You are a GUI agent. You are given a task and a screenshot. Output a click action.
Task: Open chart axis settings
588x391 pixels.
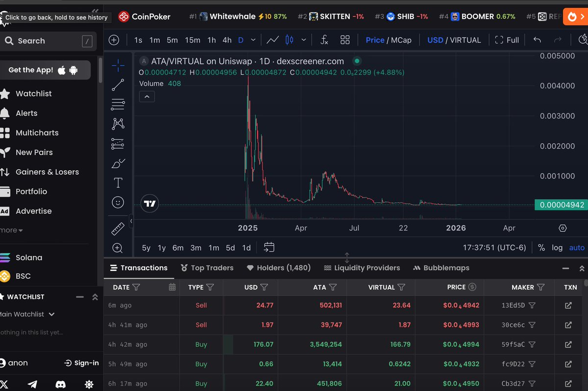point(563,228)
